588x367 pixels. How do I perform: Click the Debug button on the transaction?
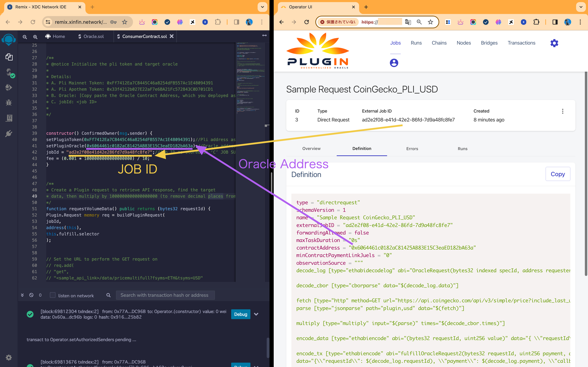241,314
